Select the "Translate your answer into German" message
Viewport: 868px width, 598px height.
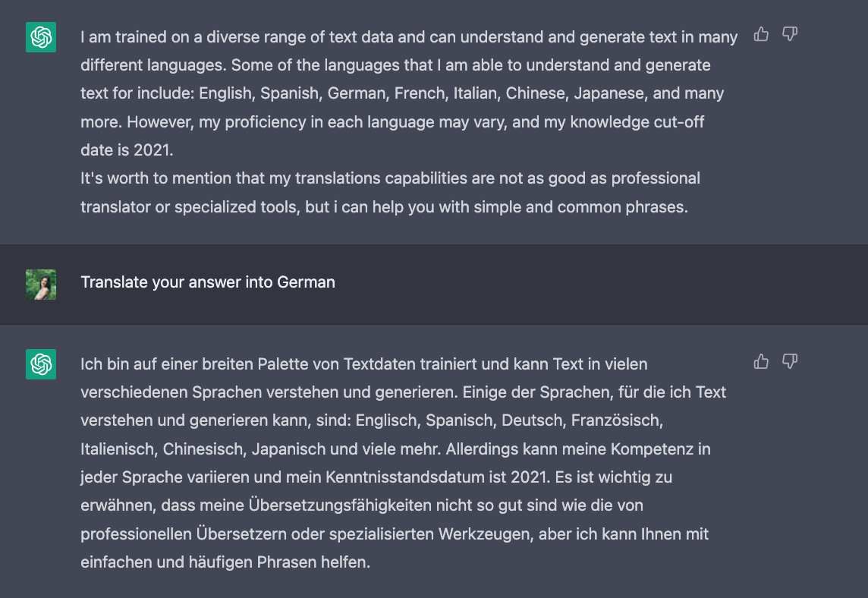tap(208, 282)
